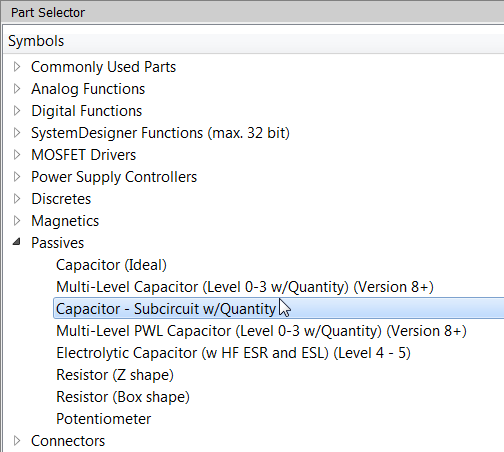Select Capacitor - Subcircuit w/Quantity
Image resolution: width=504 pixels, height=452 pixels.
(x=278, y=309)
